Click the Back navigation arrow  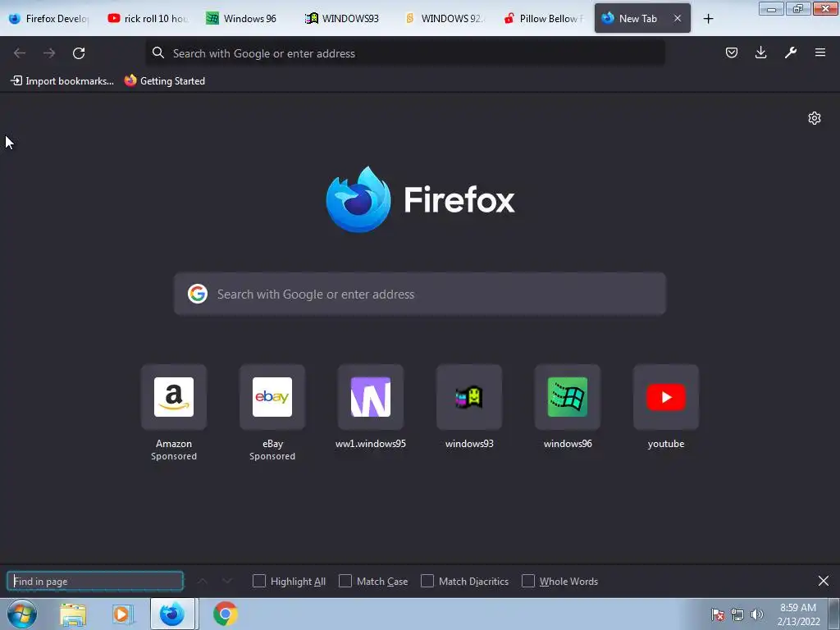click(x=20, y=53)
